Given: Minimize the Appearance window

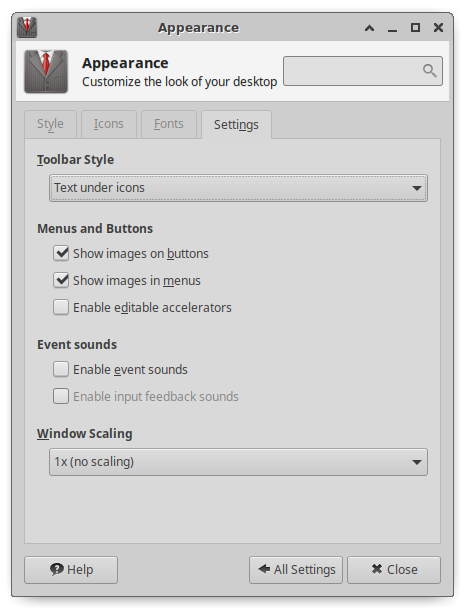Looking at the screenshot, I should [392, 28].
